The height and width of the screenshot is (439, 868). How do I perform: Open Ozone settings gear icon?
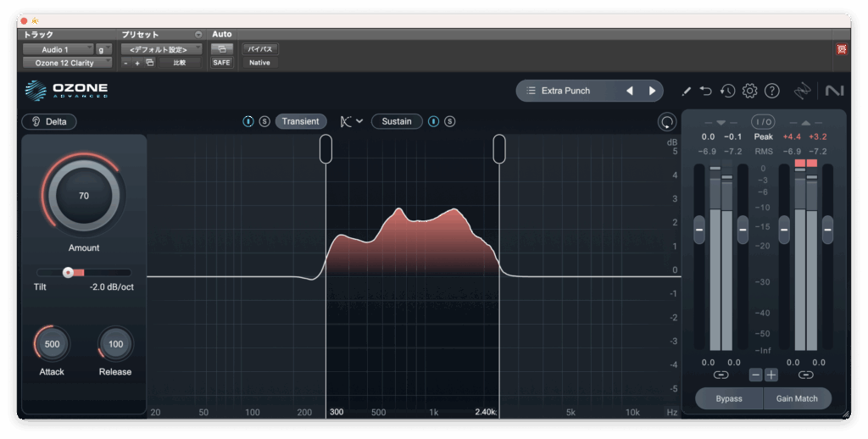[x=749, y=91]
